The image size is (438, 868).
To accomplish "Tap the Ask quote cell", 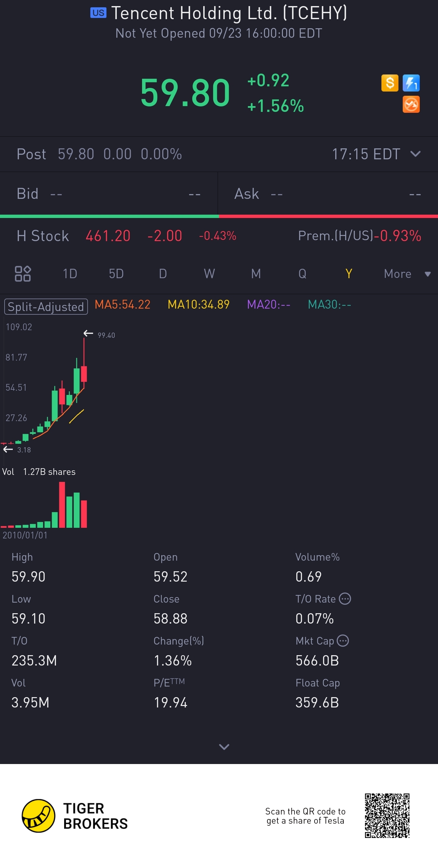I will pyautogui.click(x=328, y=194).
